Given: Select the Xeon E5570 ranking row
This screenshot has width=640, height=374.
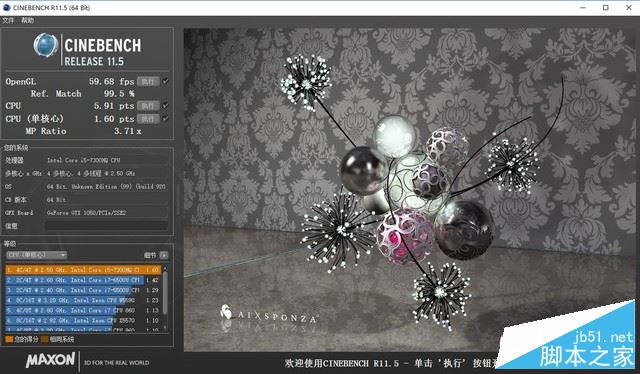Looking at the screenshot, I should click(x=83, y=321).
